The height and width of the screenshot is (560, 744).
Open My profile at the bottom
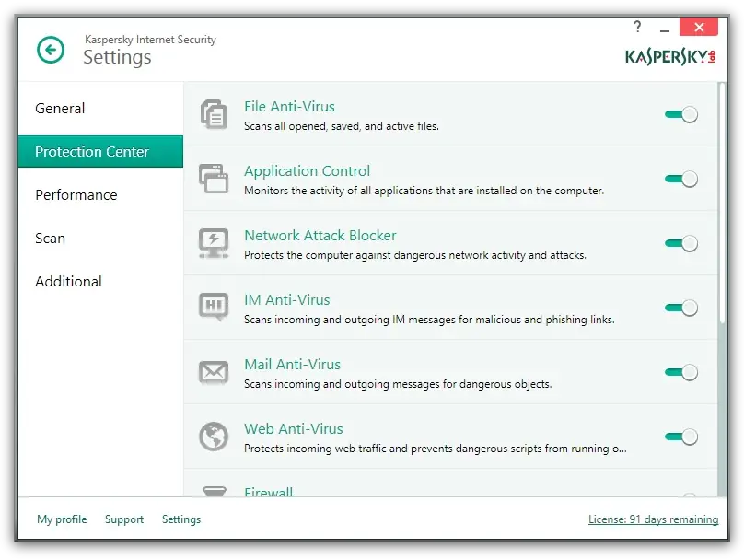[x=62, y=519]
